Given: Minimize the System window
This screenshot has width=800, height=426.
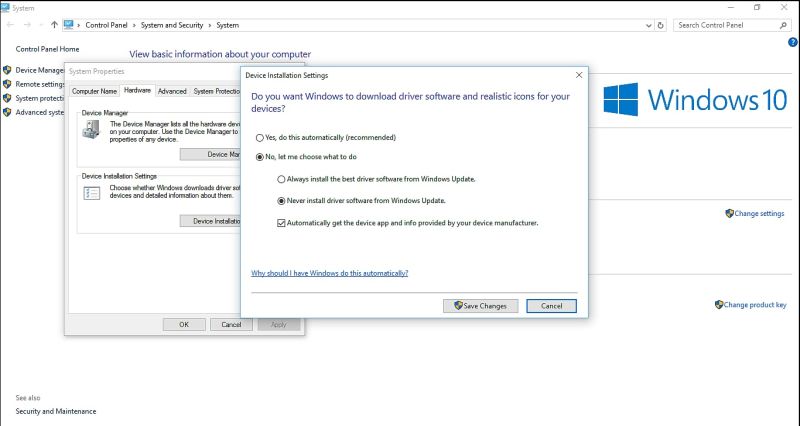Looking at the screenshot, I should [x=731, y=7].
